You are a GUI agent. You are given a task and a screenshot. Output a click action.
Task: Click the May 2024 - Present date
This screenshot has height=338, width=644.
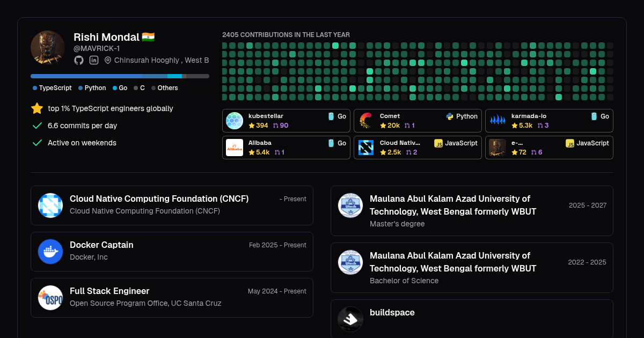277,291
